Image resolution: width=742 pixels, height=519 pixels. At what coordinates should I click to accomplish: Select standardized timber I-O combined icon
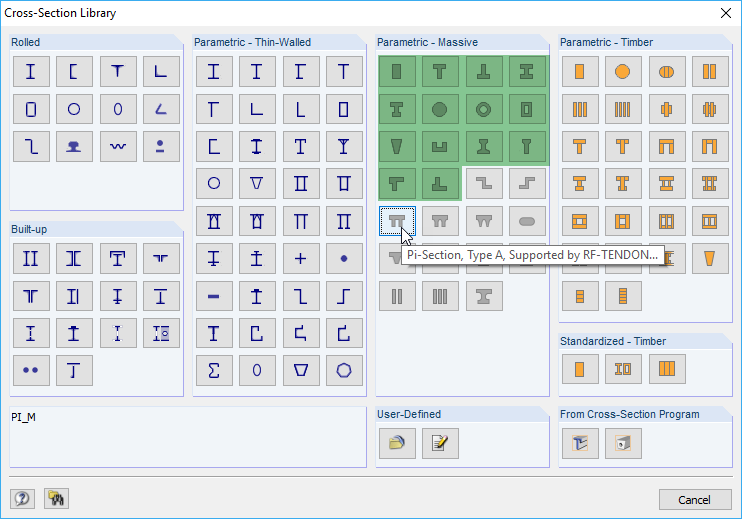coord(623,369)
